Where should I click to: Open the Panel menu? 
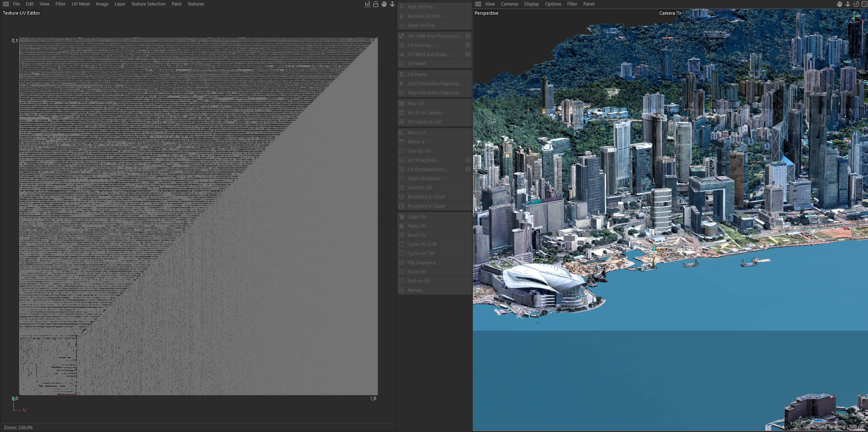(589, 4)
